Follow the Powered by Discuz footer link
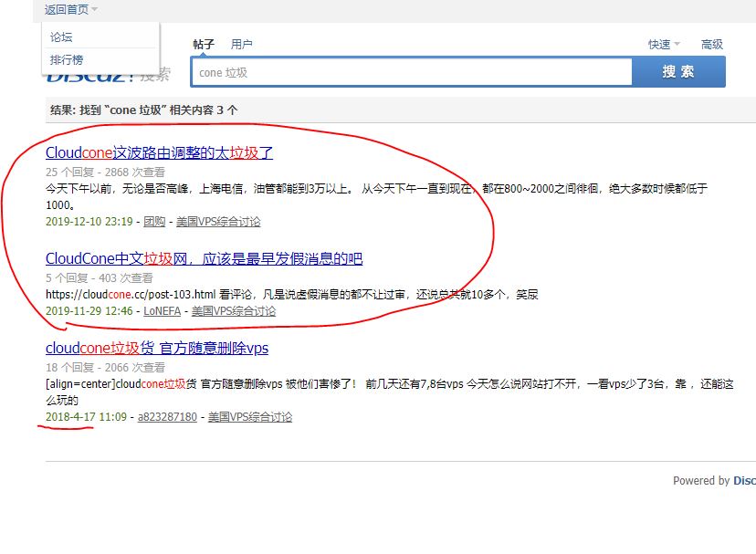This screenshot has width=756, height=554. pyautogui.click(x=743, y=481)
